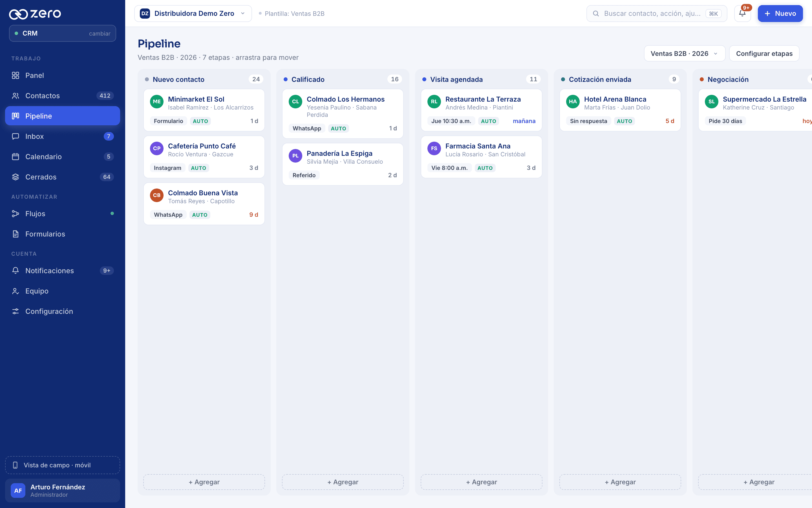Screen dimensions: 812x508
Task: Open Restaurante La Terraza card title
Action: (x=483, y=99)
